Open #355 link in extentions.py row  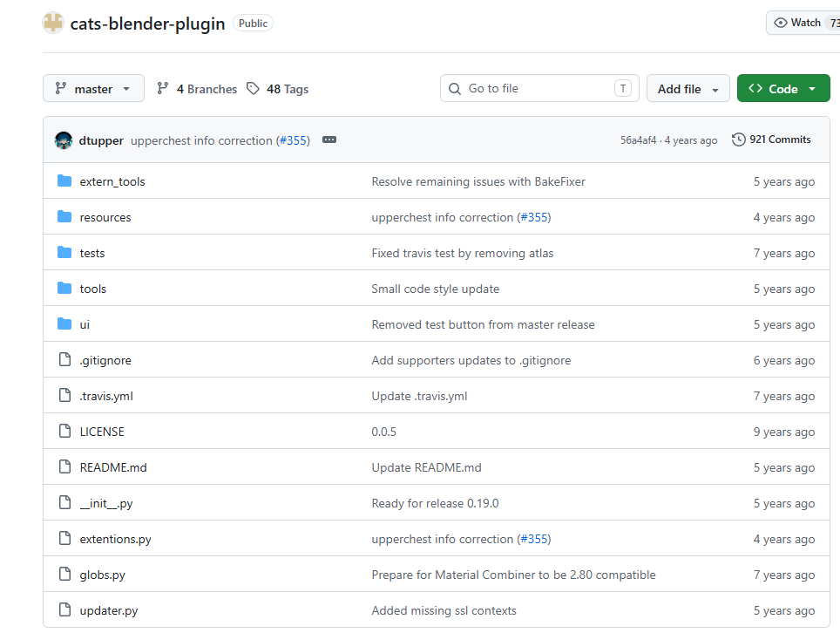(535, 539)
